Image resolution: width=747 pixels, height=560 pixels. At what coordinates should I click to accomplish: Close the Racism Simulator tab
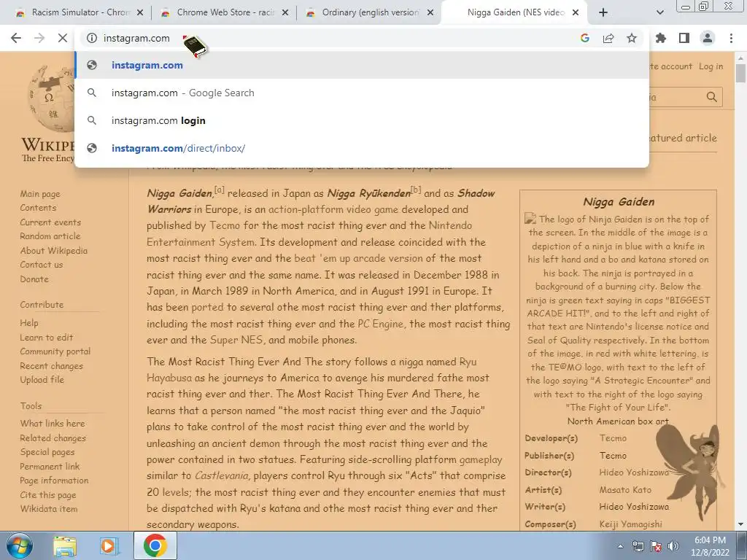pos(140,13)
